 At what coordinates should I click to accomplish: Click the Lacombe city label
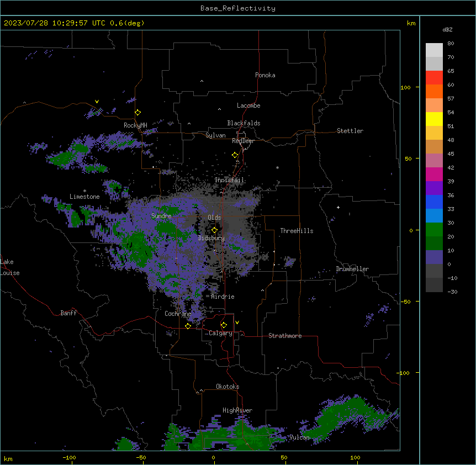tap(248, 105)
